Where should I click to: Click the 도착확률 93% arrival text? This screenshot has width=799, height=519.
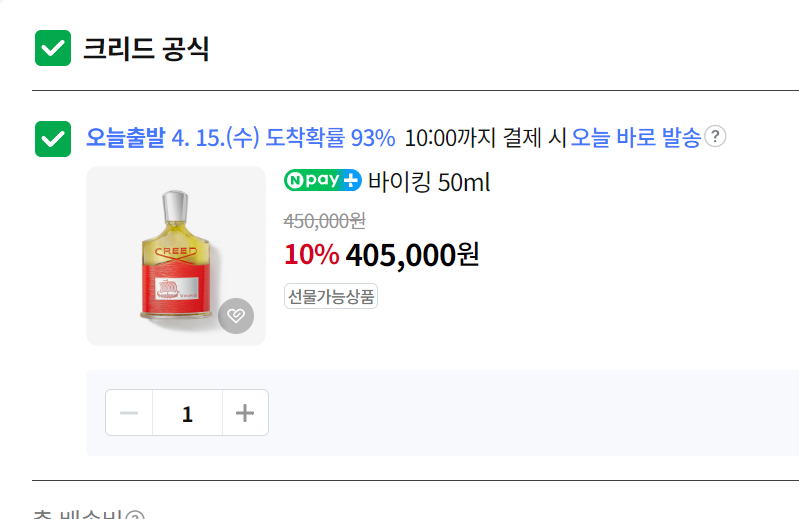(x=330, y=138)
